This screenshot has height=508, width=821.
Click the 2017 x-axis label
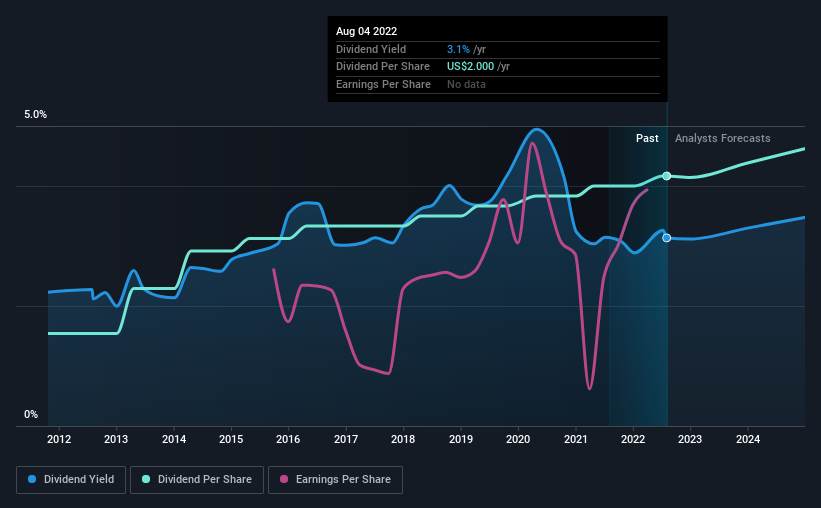tap(346, 439)
